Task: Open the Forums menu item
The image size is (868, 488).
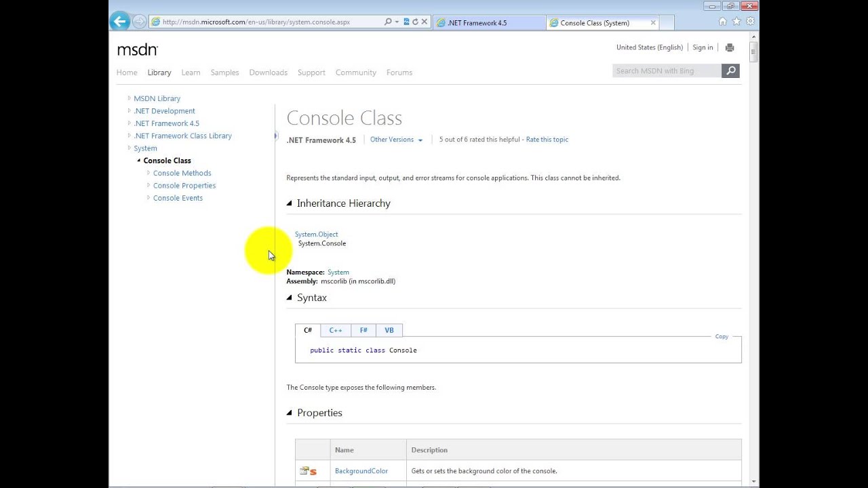Action: (399, 73)
